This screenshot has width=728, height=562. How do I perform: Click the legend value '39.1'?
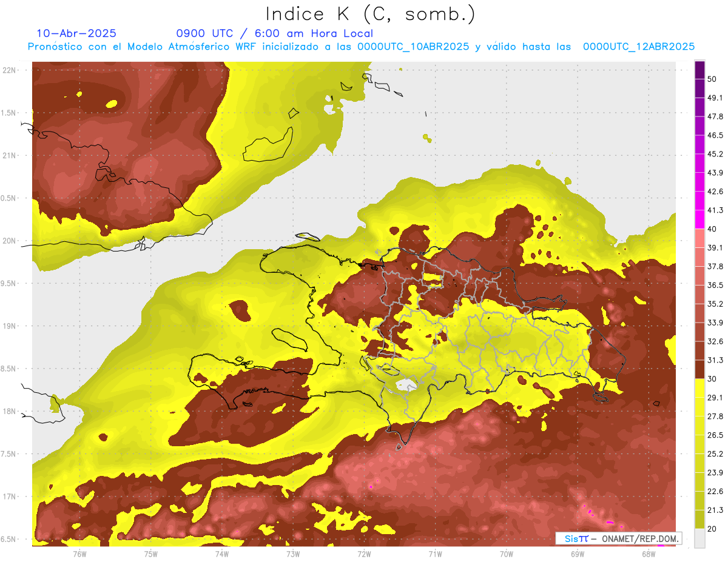point(715,247)
